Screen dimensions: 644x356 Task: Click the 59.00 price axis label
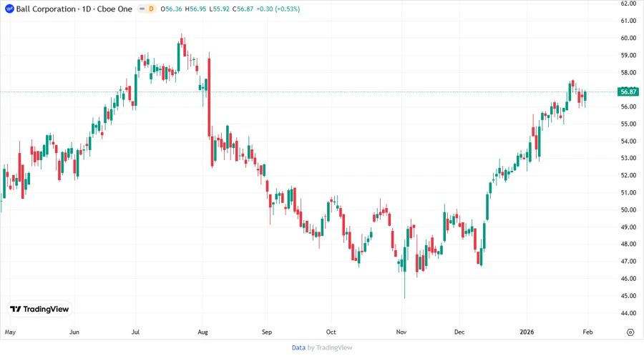(x=628, y=55)
